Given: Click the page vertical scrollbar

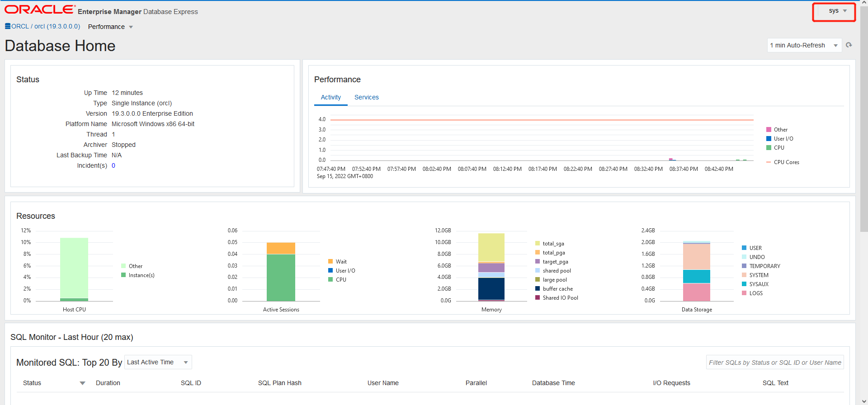Looking at the screenshot, I should [864, 119].
